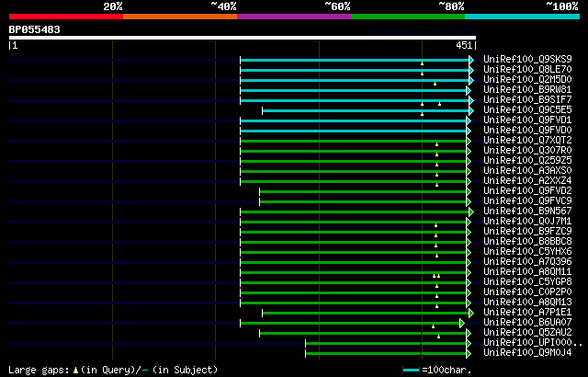Click the red 20% legend color segment
This screenshot has width=588, height=377.
[66, 17]
